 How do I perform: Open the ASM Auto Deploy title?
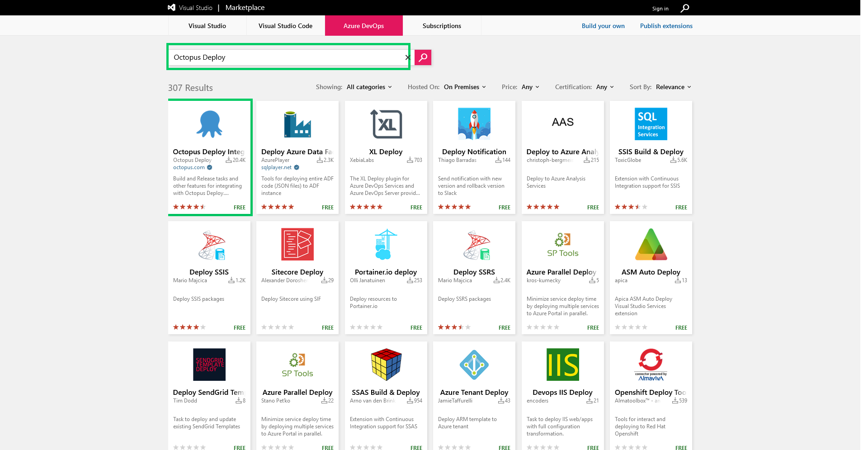point(651,272)
